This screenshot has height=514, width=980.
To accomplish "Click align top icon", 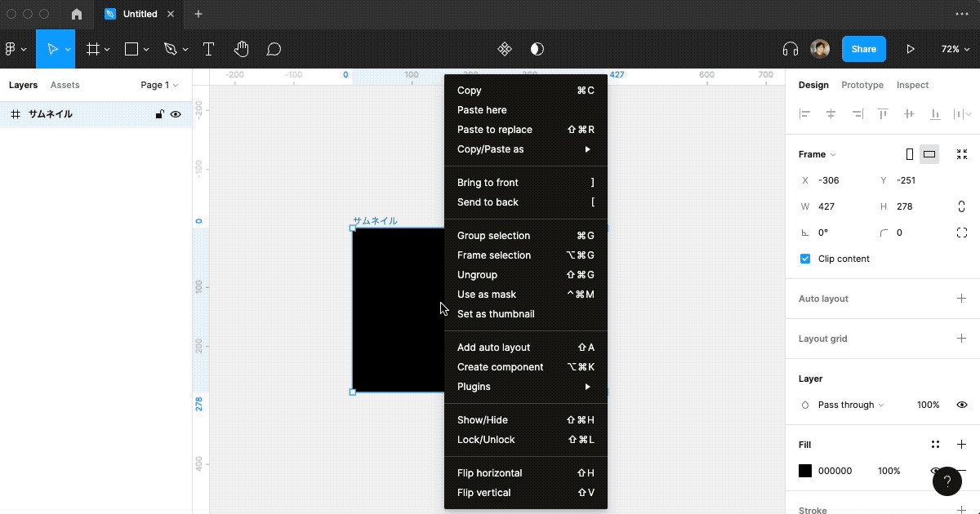I will [x=884, y=114].
